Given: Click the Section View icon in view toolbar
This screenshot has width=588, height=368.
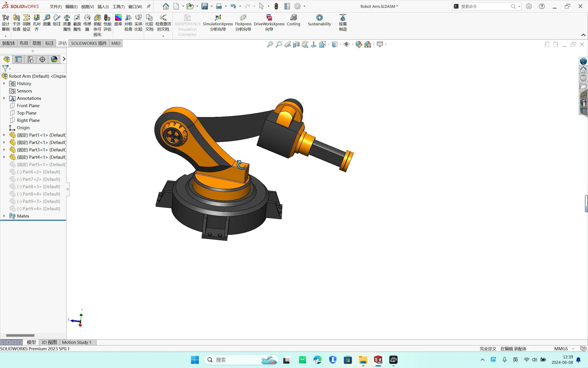Looking at the screenshot, I should 296,44.
